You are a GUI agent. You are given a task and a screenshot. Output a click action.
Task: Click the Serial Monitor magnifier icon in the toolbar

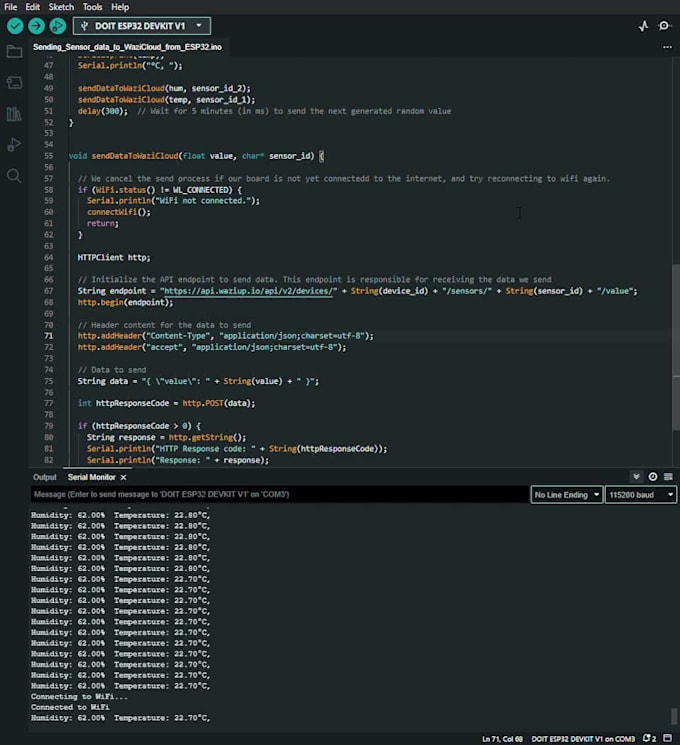[x=664, y=26]
